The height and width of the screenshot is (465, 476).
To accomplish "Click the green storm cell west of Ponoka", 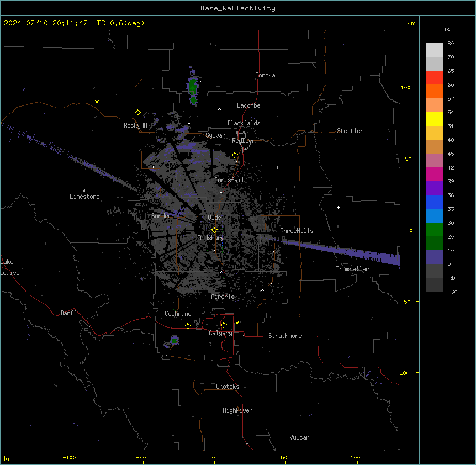I will click(x=193, y=87).
